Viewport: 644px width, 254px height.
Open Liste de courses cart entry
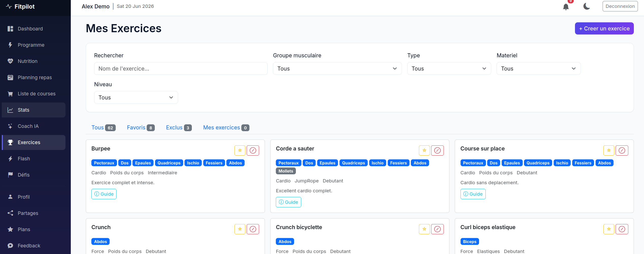click(33, 94)
